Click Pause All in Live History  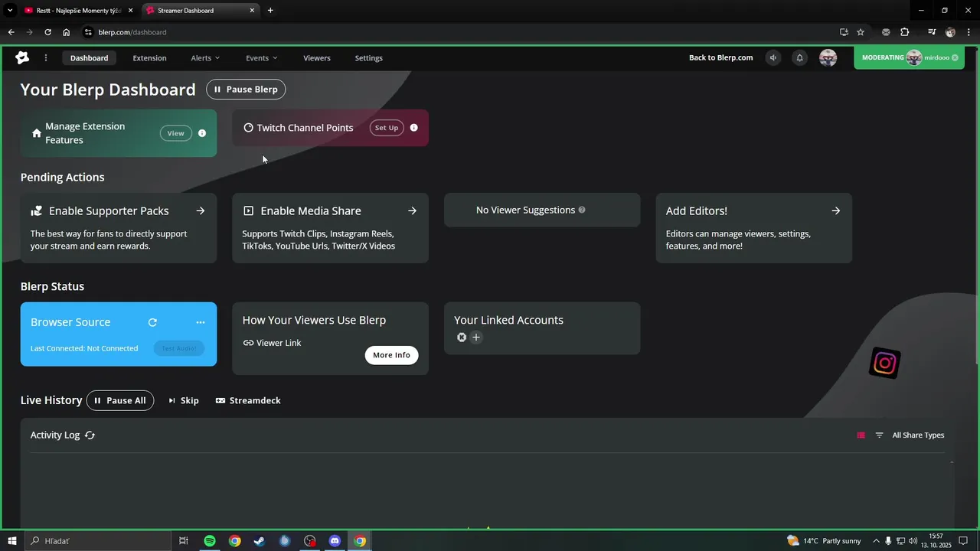(x=120, y=400)
